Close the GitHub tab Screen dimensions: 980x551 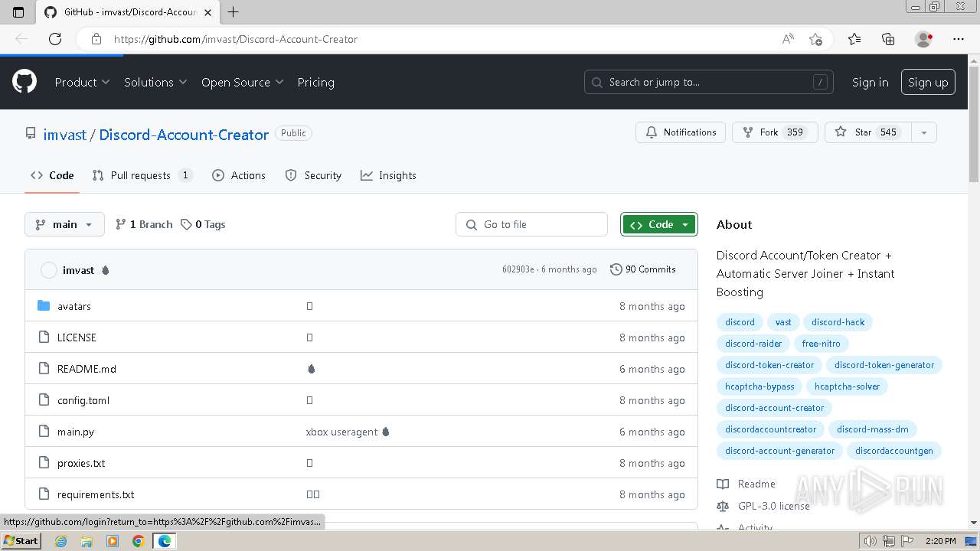pyautogui.click(x=207, y=12)
